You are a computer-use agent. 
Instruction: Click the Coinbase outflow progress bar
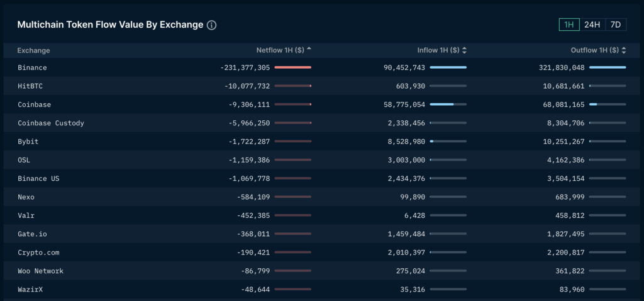click(608, 104)
